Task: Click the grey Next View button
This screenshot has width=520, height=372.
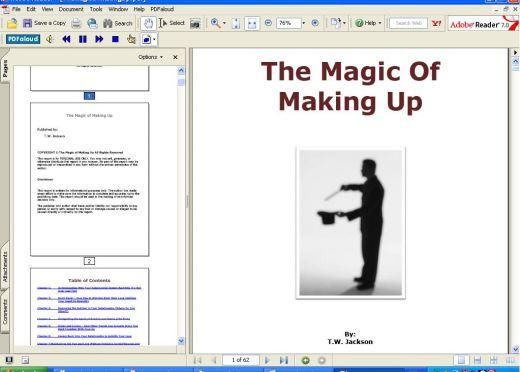Action: 322,360
